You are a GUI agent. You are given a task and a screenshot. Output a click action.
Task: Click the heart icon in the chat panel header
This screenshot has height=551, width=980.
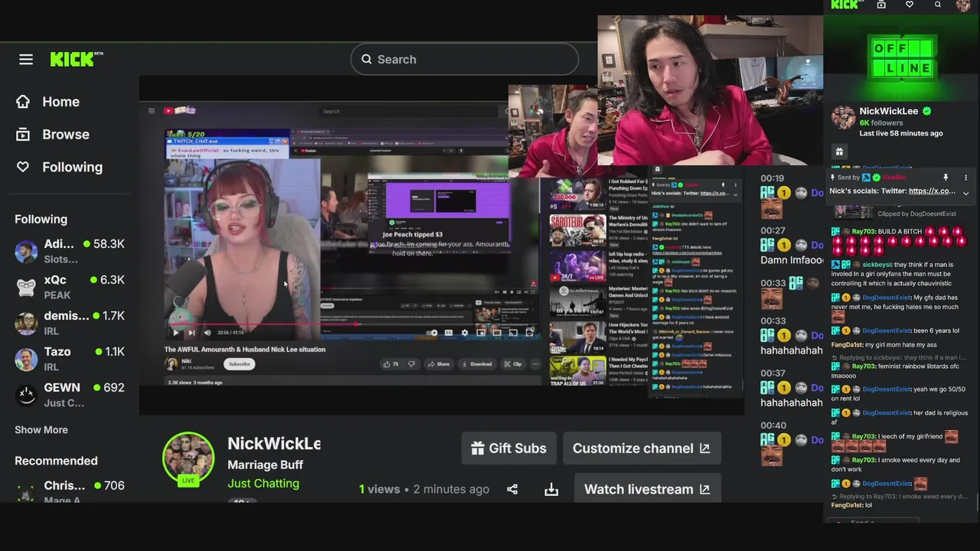coord(910,5)
